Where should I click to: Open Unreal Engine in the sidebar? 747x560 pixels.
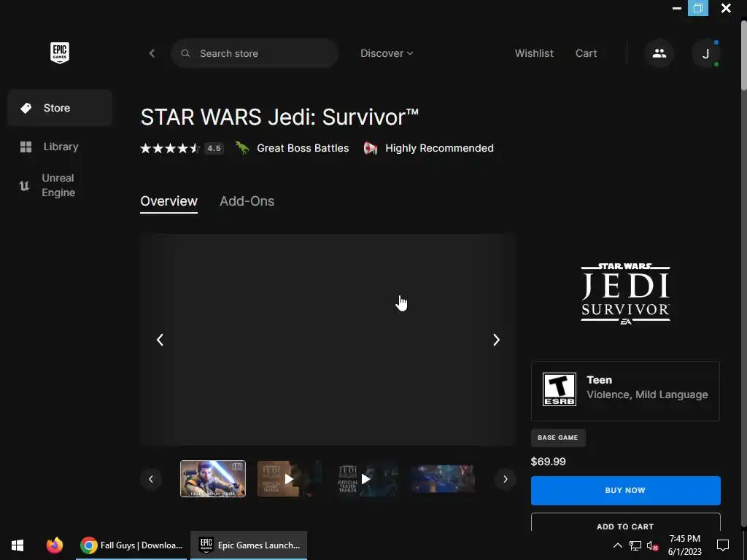point(60,185)
